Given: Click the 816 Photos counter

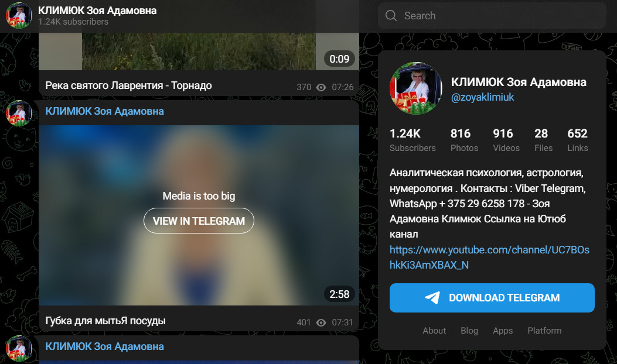Looking at the screenshot, I should click(464, 140).
